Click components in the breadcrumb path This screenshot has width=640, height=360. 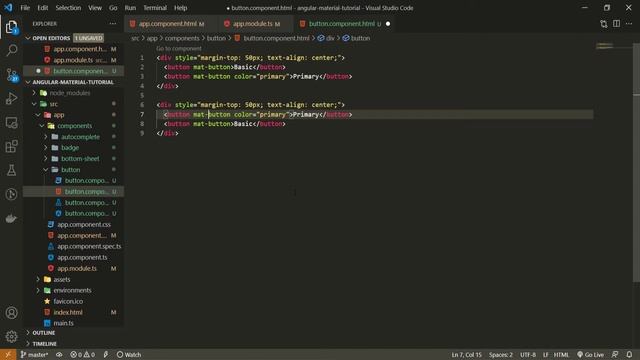click(182, 38)
